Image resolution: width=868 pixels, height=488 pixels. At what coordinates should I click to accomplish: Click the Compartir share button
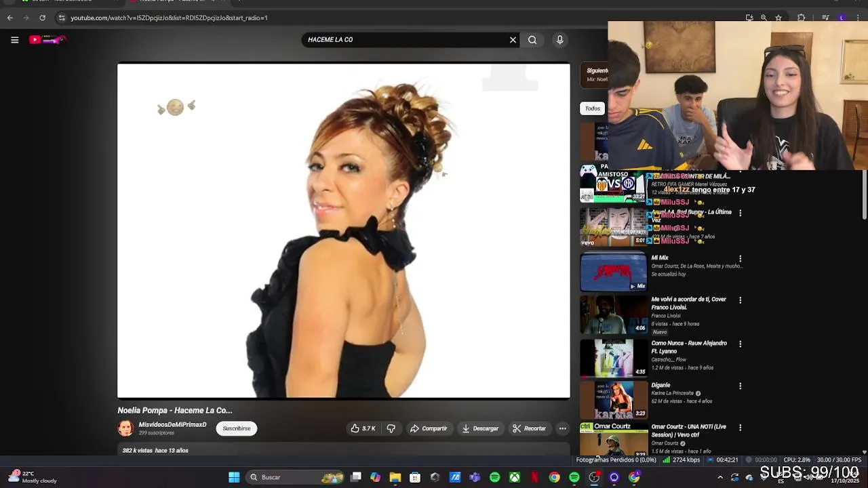click(429, 428)
